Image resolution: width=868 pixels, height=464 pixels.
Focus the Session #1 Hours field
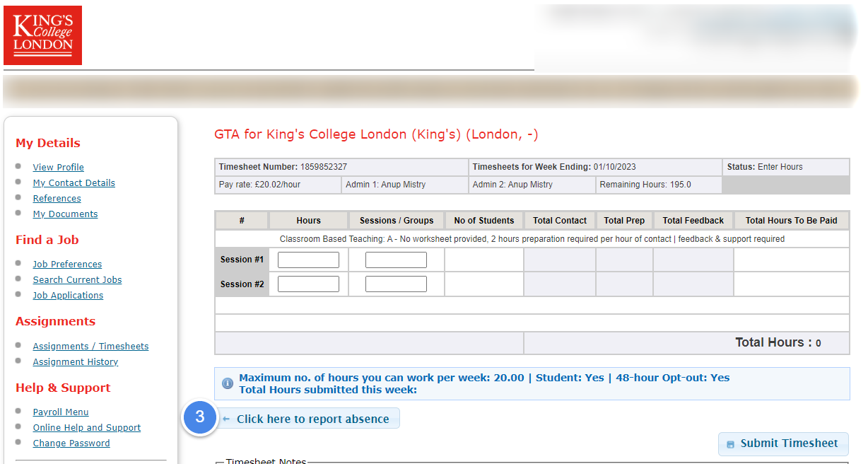(x=308, y=260)
